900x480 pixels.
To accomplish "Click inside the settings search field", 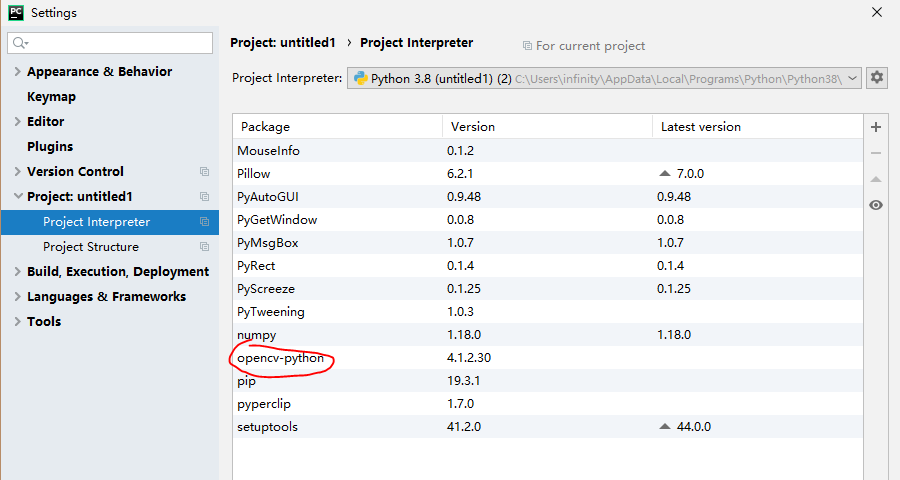I will (110, 43).
